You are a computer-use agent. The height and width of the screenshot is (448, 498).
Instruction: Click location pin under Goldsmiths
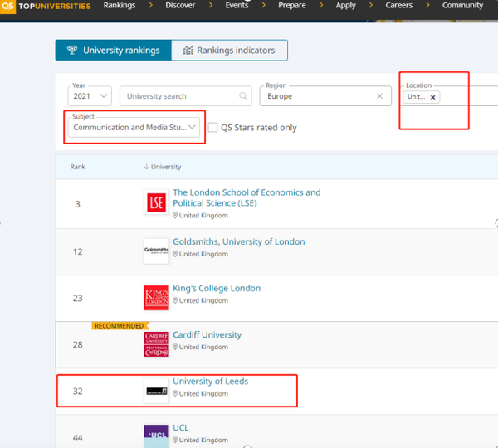pyautogui.click(x=175, y=254)
